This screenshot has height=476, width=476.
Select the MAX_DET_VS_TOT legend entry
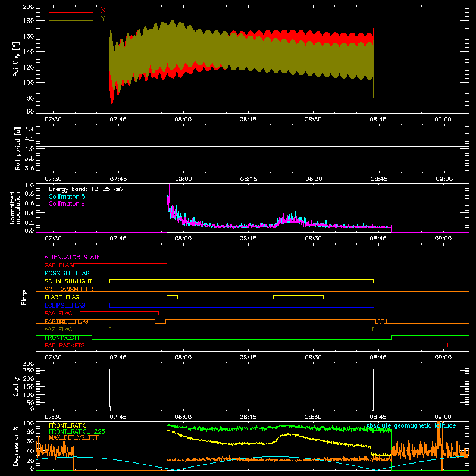74,437
